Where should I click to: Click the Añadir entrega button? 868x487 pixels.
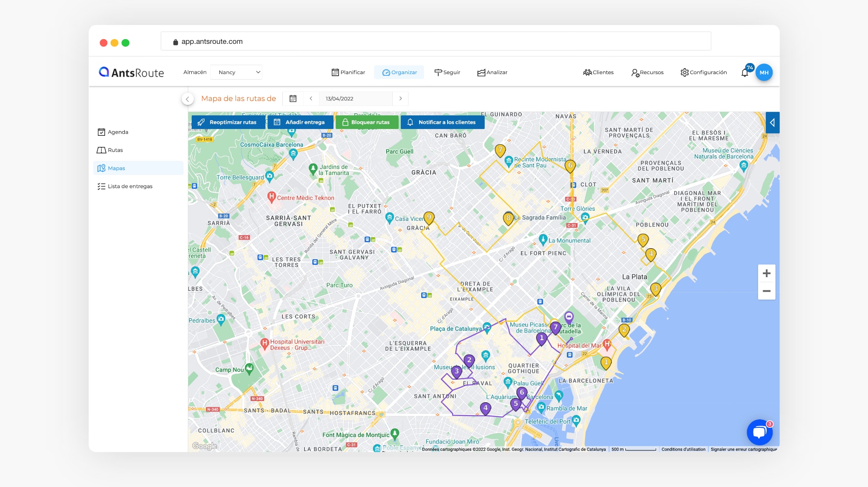[300, 122]
